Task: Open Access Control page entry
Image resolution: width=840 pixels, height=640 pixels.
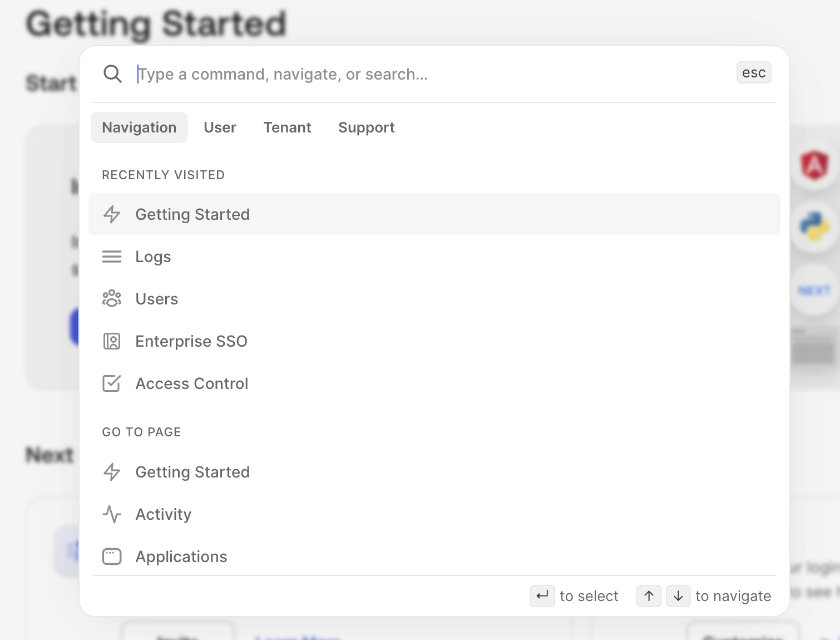Action: (434, 383)
